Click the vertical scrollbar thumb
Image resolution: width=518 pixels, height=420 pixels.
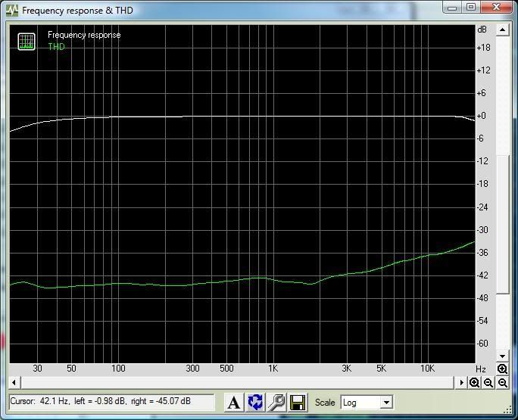503,225
